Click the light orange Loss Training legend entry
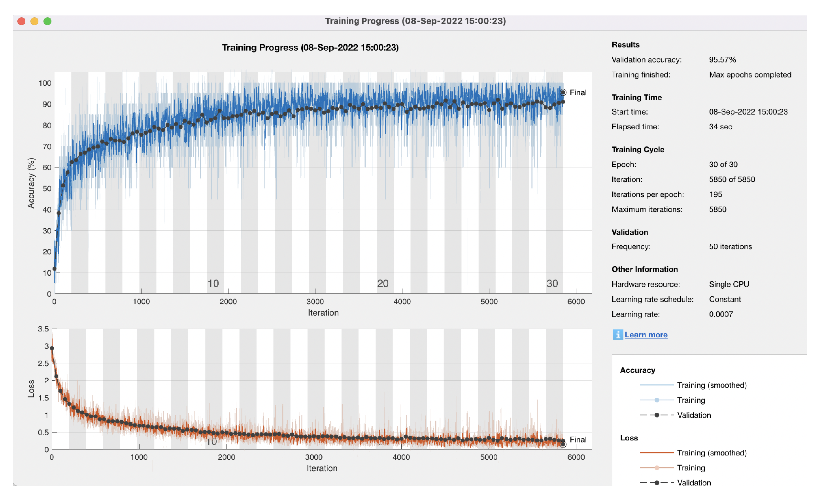The height and width of the screenshot is (504, 823). coord(657,468)
